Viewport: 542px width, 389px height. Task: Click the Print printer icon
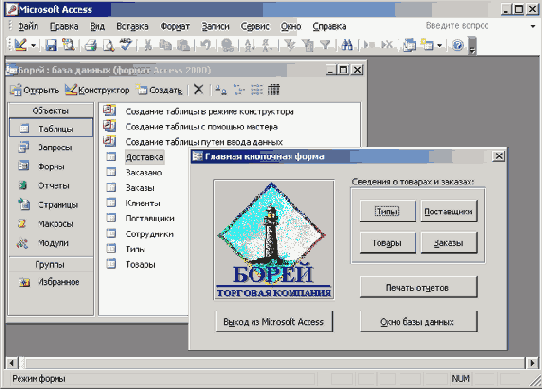point(91,45)
